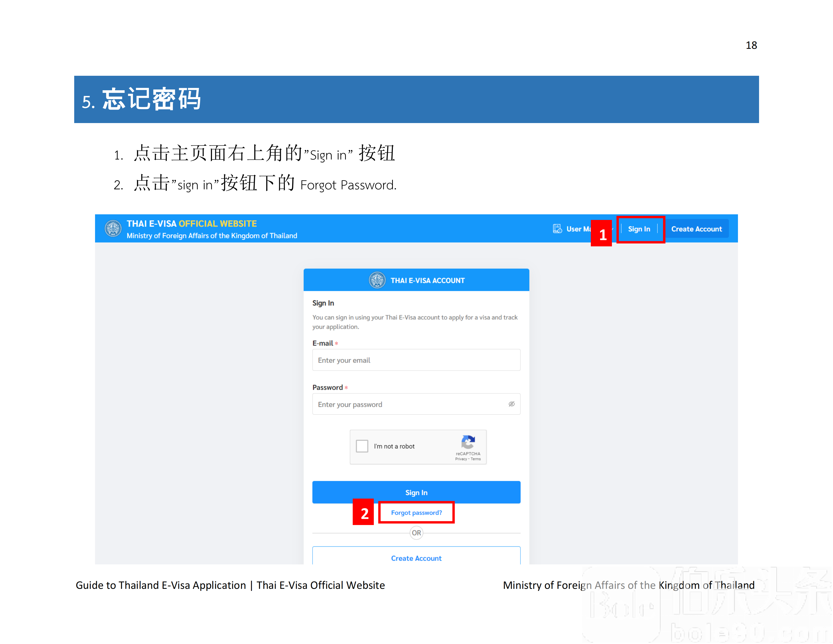833x644 pixels.
Task: Click the User Manual book icon
Action: click(558, 229)
